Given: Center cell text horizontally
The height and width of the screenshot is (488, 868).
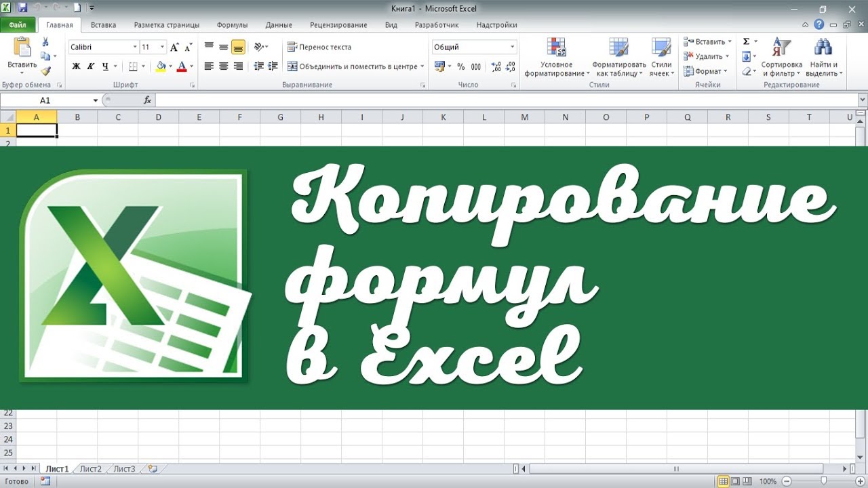Looking at the screenshot, I should (223, 66).
